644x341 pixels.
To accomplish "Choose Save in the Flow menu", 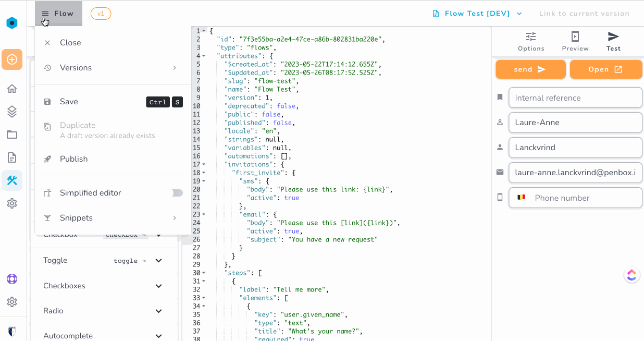I will click(x=113, y=102).
